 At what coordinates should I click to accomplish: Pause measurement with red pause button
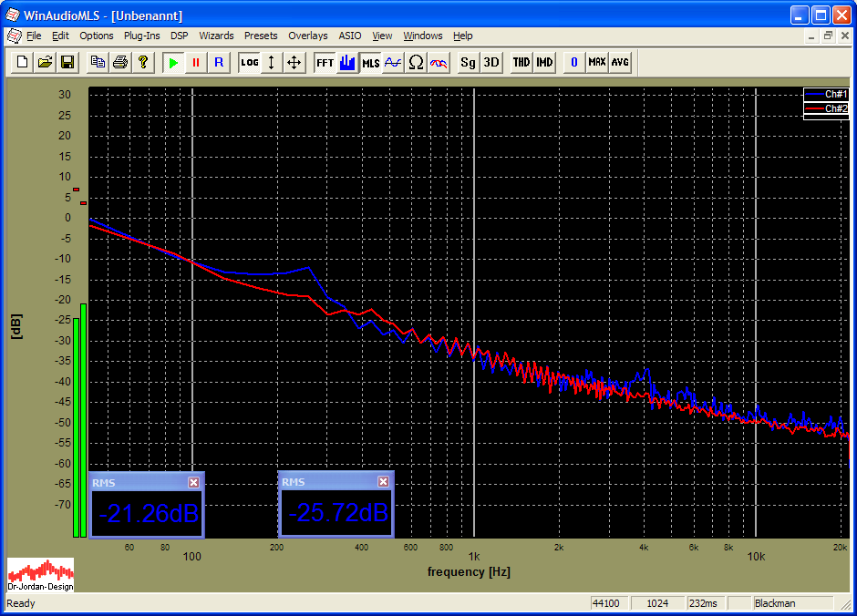pos(195,62)
